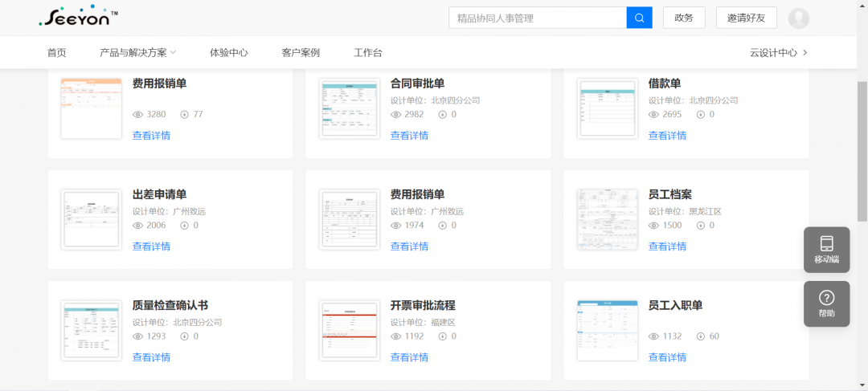Open the 体验中心 menu item

click(228, 53)
